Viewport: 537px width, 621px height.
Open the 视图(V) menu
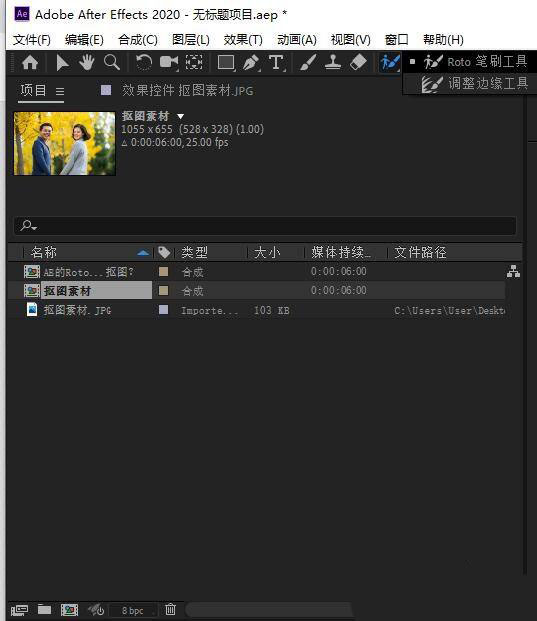pos(350,40)
